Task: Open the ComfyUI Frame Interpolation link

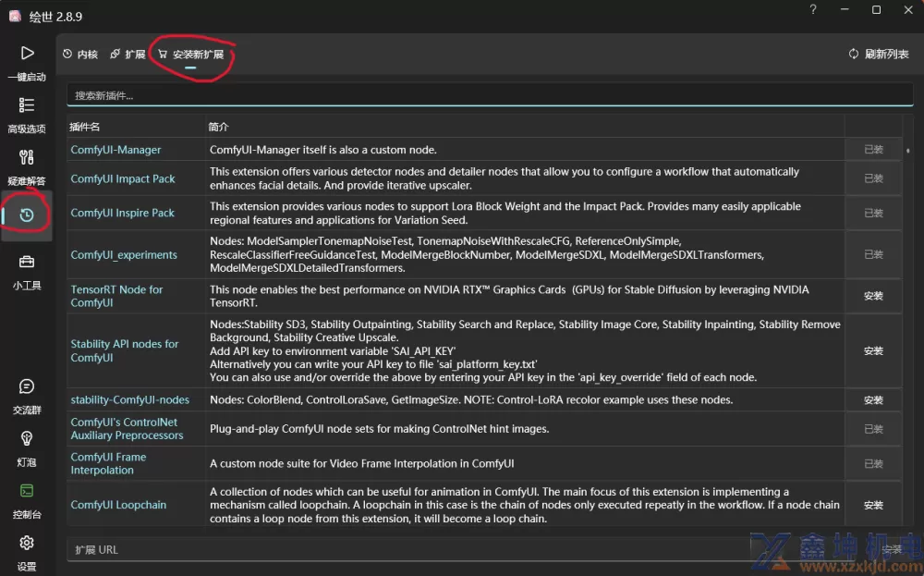Action: pos(108,463)
